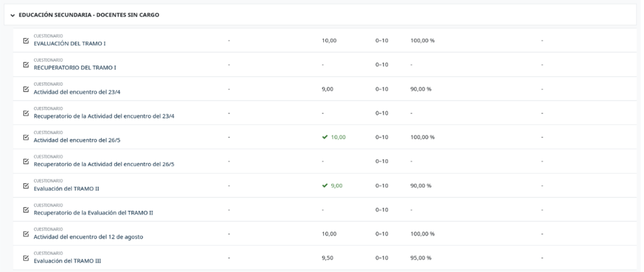The width and height of the screenshot is (644, 272).
Task: Collapse the Educación Secundaria section chevron
Action: [13, 15]
